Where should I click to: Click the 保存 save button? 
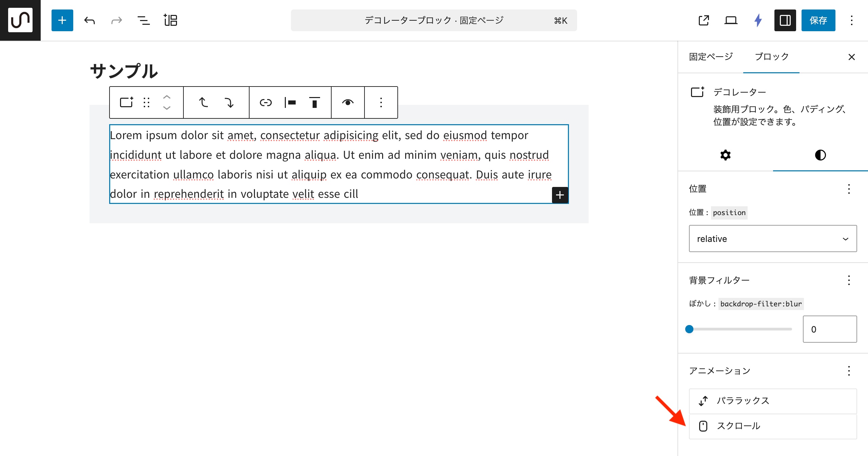pos(818,20)
